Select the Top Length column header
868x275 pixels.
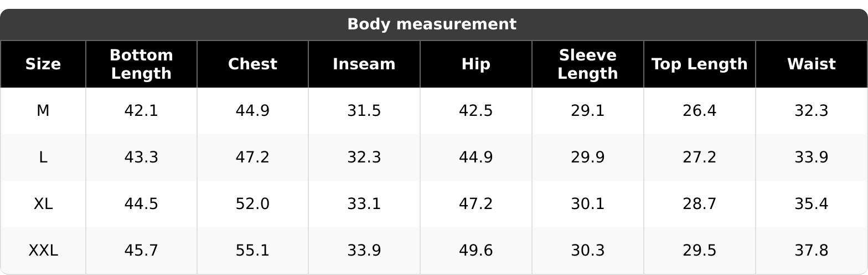(699, 64)
